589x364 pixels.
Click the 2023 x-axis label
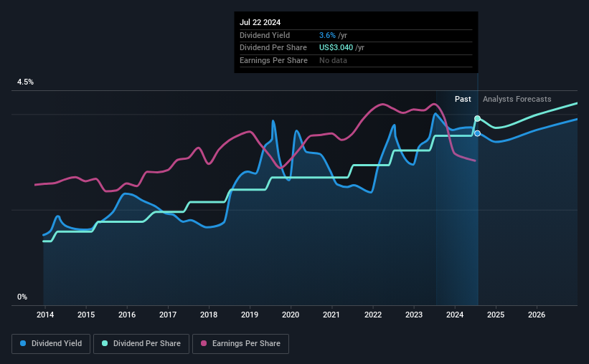[414, 315]
